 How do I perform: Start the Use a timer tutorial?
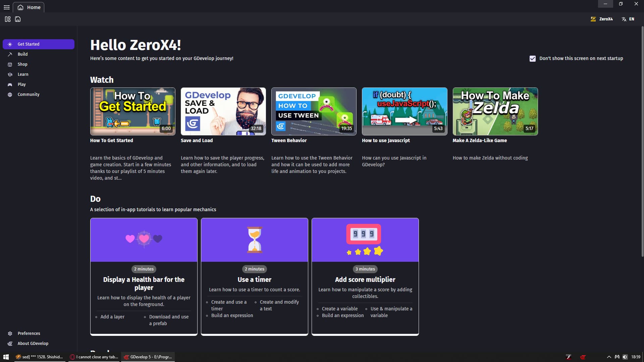point(255,277)
